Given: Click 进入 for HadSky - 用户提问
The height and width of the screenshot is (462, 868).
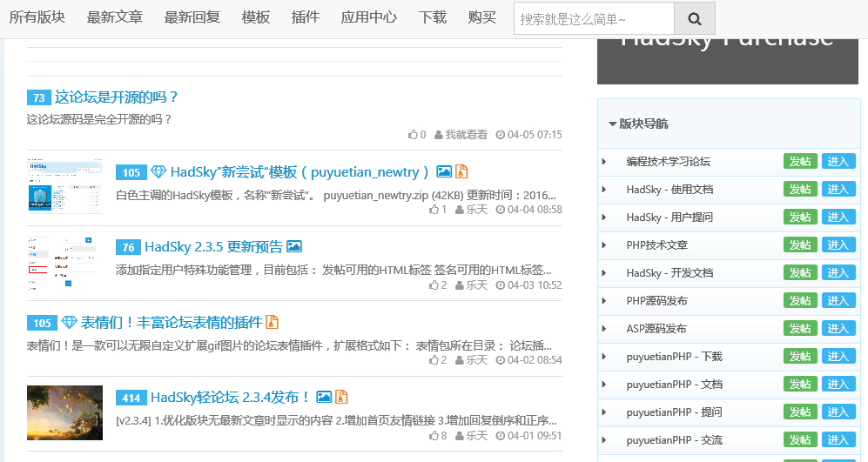Looking at the screenshot, I should [838, 217].
